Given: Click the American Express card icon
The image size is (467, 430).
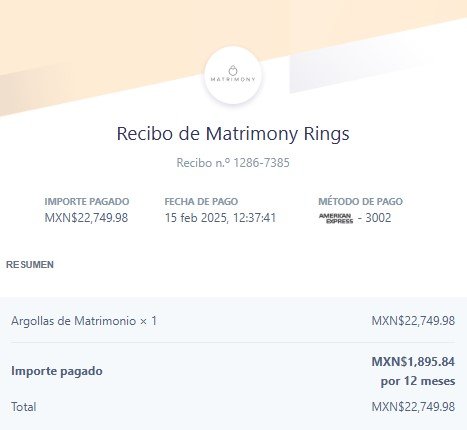Looking at the screenshot, I should tap(336, 218).
